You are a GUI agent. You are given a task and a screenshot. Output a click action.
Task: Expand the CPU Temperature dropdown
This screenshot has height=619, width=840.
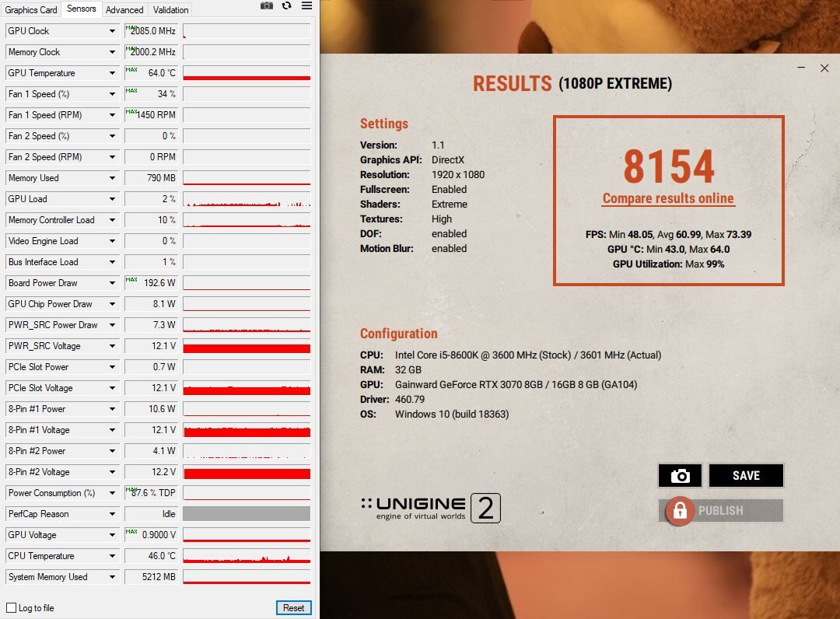coord(112,556)
